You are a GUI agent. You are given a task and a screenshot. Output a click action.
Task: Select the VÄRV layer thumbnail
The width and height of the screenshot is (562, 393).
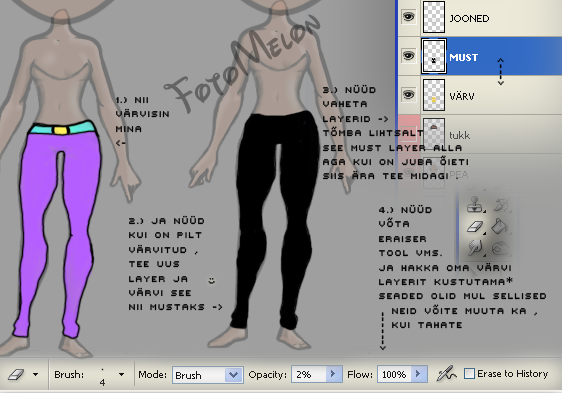pos(434,95)
